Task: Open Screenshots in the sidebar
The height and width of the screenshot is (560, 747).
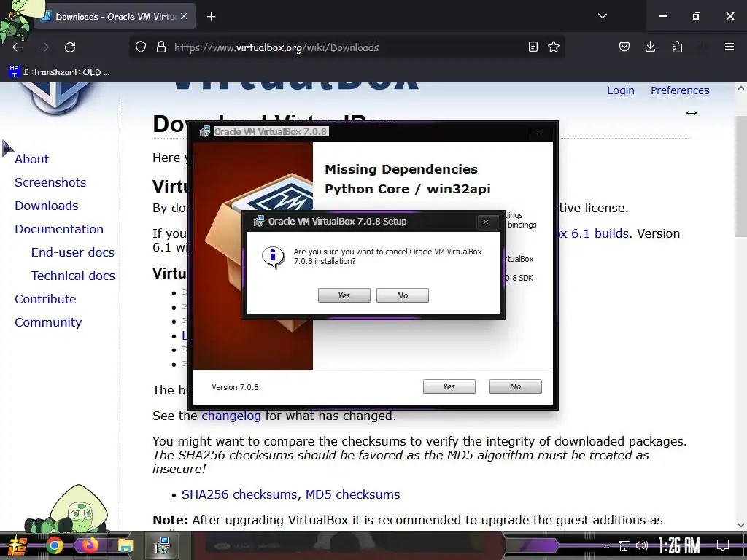Action: point(50,182)
